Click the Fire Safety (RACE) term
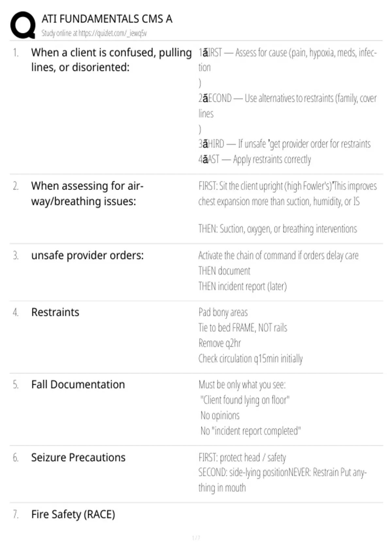This screenshot has height=556, width=392. tap(73, 514)
